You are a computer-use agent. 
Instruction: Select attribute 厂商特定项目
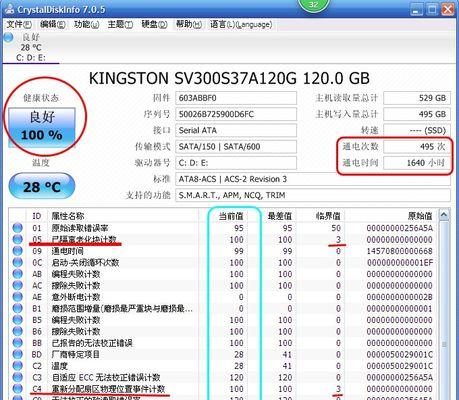(76, 354)
